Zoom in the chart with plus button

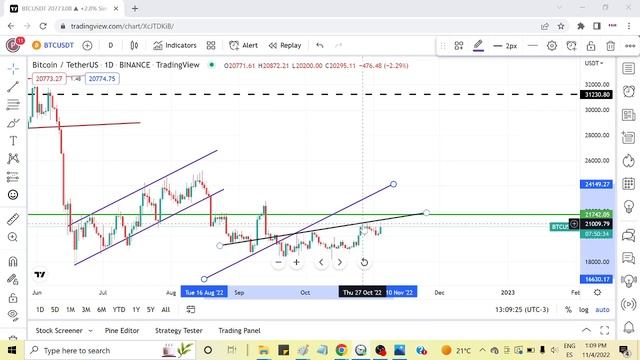coord(296,262)
